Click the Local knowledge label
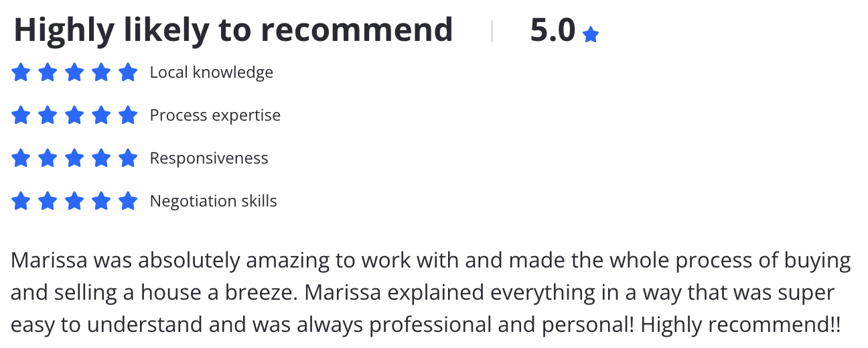Viewport: 868px width, 348px height. coord(212,72)
